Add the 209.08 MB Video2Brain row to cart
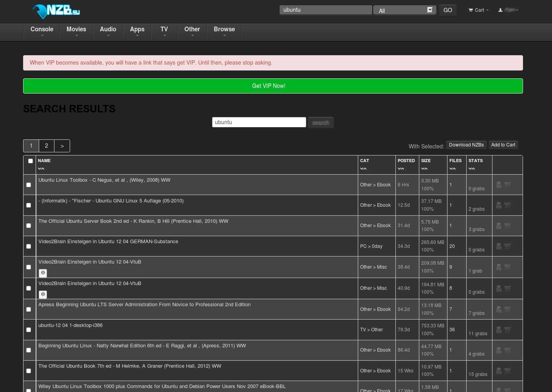552x392 pixels. click(x=507, y=267)
